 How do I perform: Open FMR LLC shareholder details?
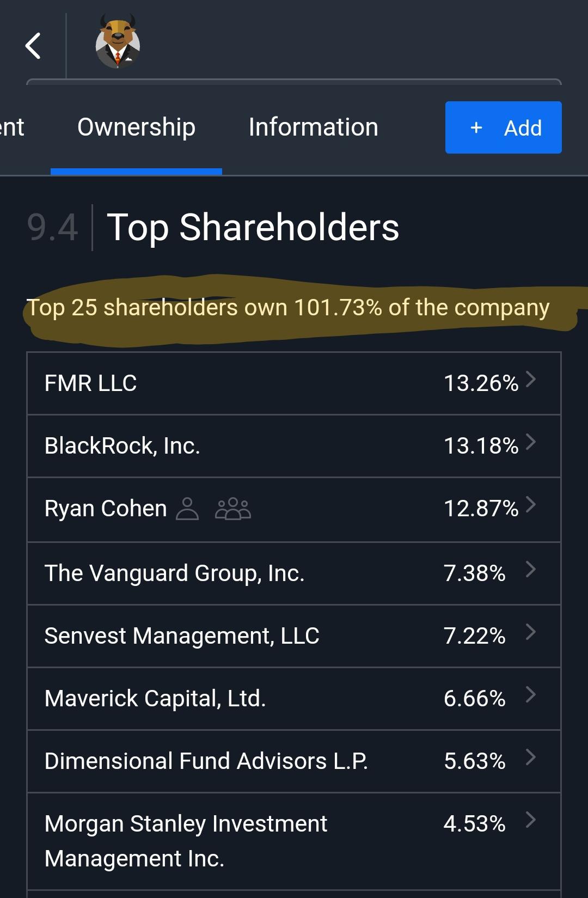point(218,383)
